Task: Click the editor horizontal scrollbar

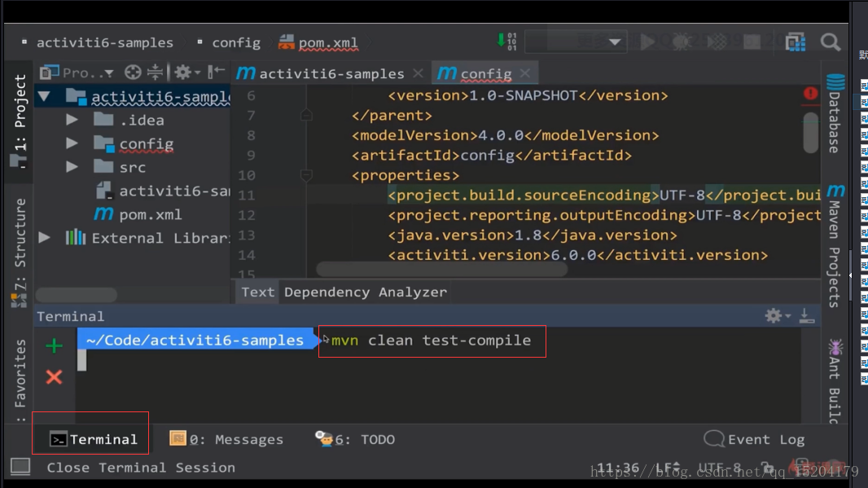Action: point(442,269)
